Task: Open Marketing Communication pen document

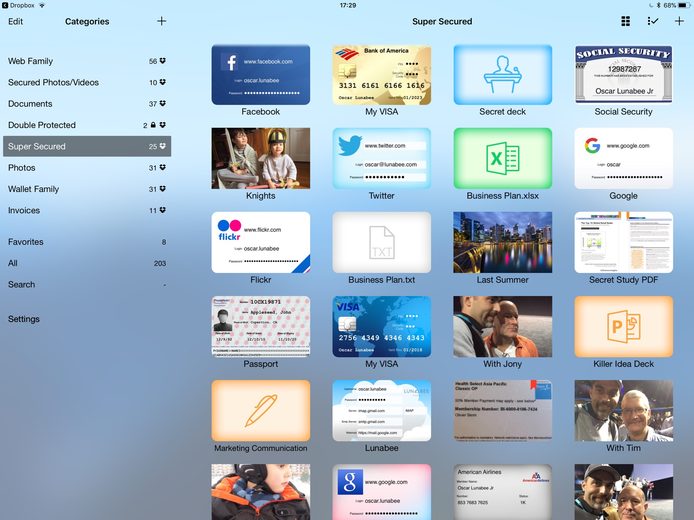Action: pyautogui.click(x=261, y=411)
